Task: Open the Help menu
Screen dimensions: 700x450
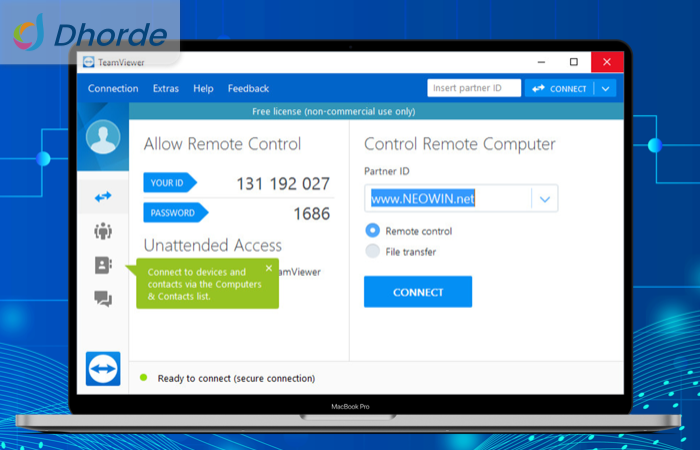Action: point(203,88)
